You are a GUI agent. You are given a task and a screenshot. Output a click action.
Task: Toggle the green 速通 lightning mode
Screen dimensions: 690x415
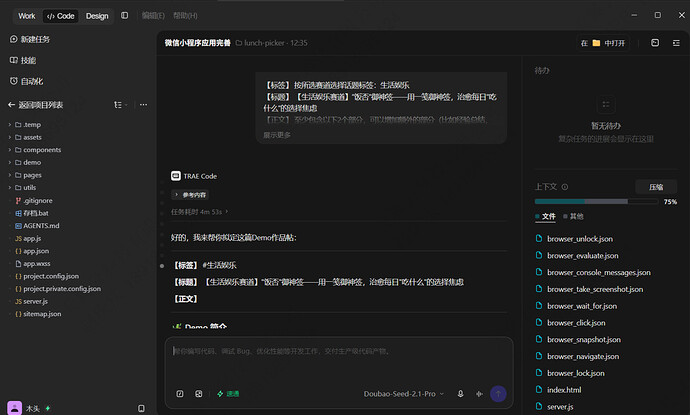pos(228,394)
